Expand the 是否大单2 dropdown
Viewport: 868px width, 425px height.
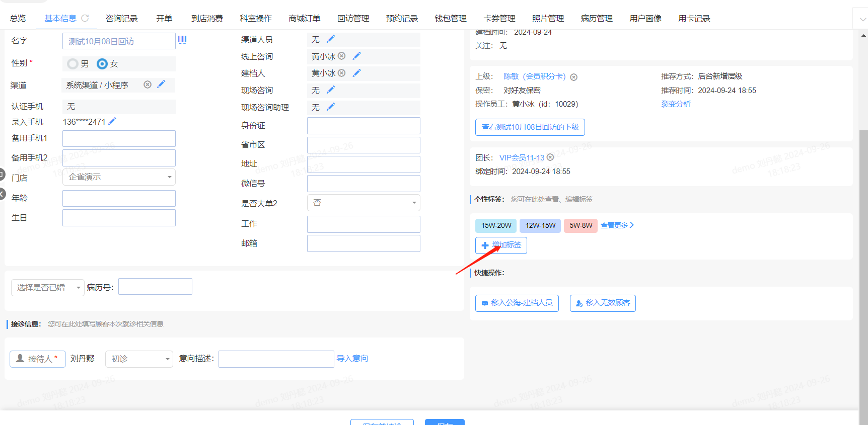364,203
